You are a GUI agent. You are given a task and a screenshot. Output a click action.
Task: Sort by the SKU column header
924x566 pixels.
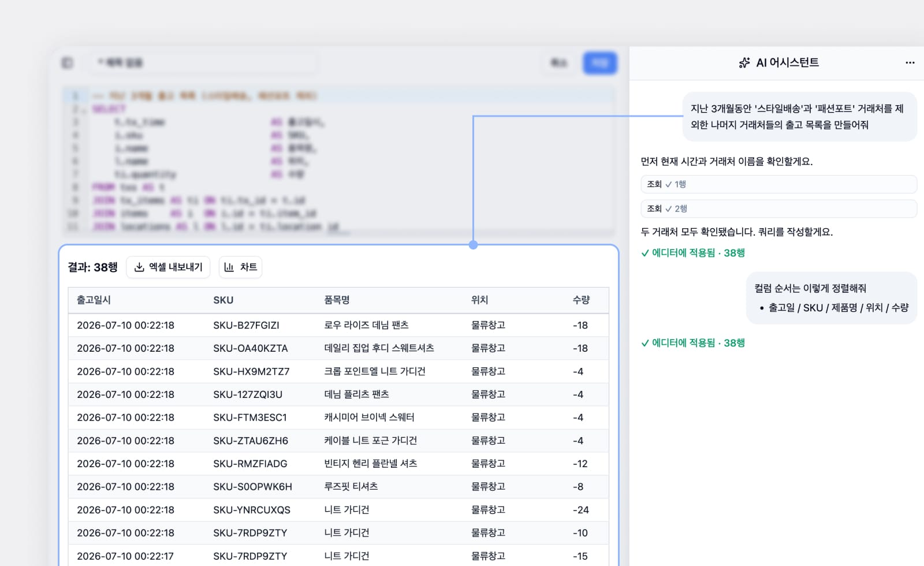tap(223, 300)
